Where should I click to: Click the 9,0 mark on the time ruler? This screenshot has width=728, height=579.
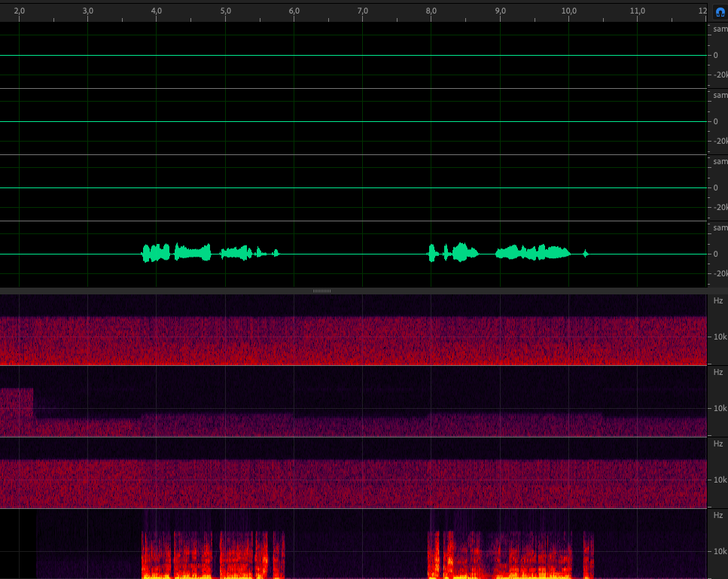click(x=500, y=11)
